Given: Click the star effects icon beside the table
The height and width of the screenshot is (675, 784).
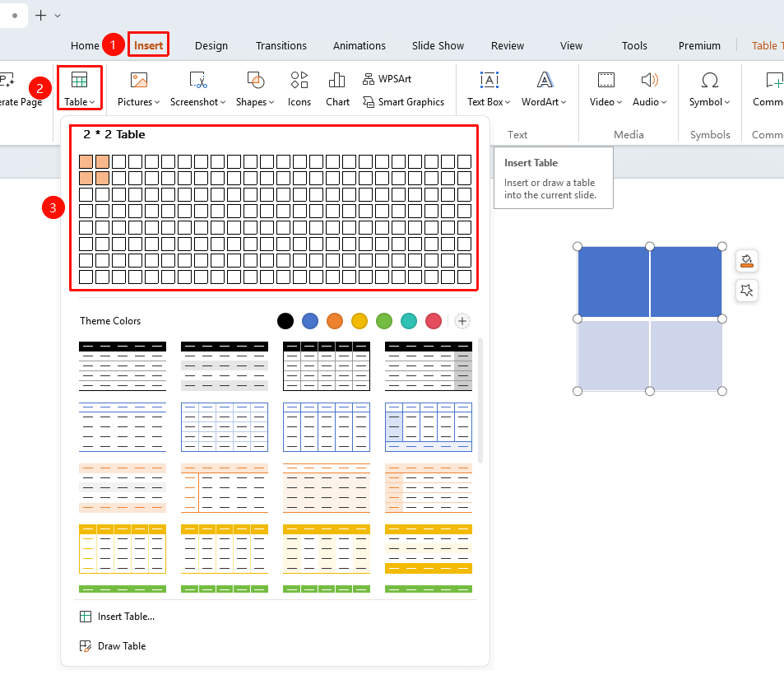Looking at the screenshot, I should pyautogui.click(x=747, y=291).
